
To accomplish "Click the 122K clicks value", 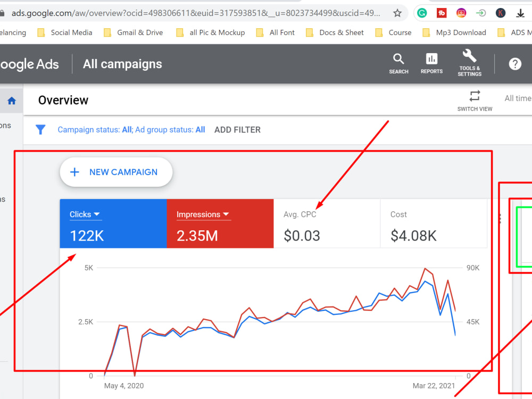I will point(87,236).
